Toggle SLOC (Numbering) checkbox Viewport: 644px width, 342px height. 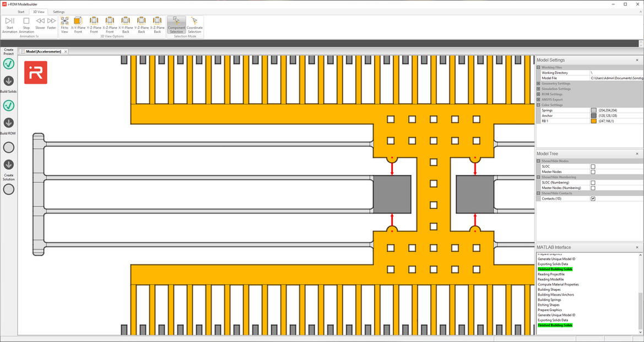[x=593, y=183]
